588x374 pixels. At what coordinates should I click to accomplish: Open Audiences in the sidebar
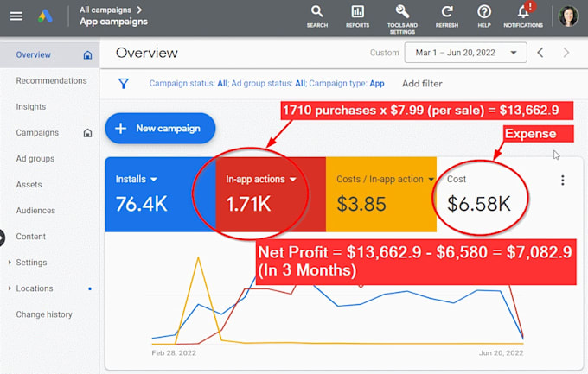(35, 211)
